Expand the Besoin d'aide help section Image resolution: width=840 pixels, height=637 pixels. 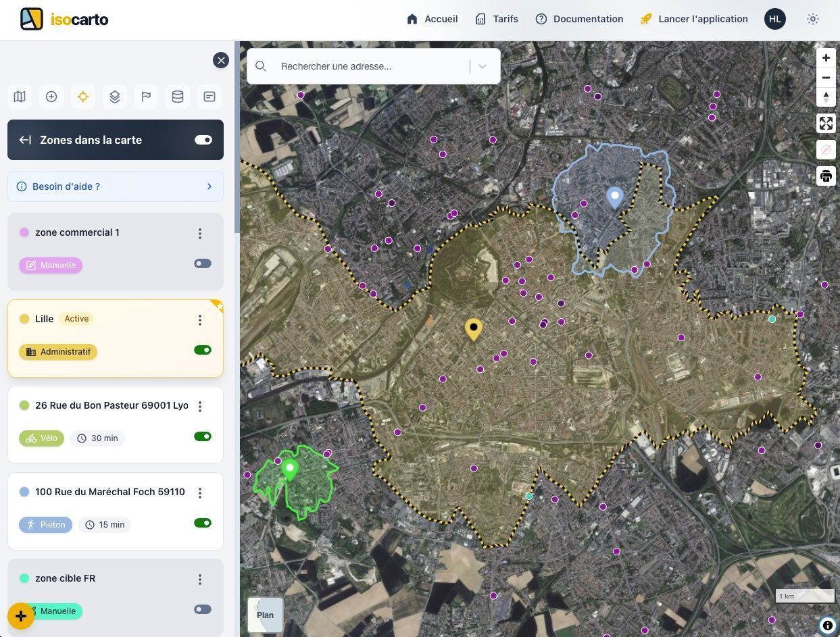pos(116,186)
